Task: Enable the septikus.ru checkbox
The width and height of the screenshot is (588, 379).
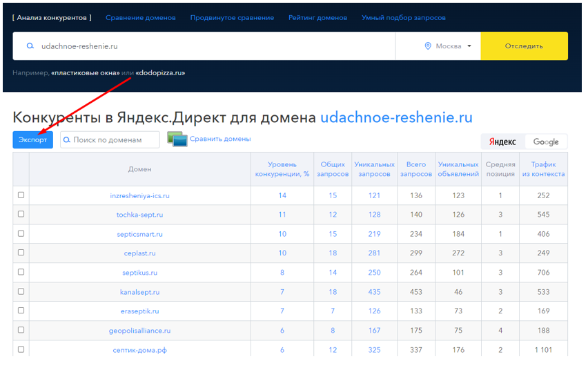Action: coord(21,272)
